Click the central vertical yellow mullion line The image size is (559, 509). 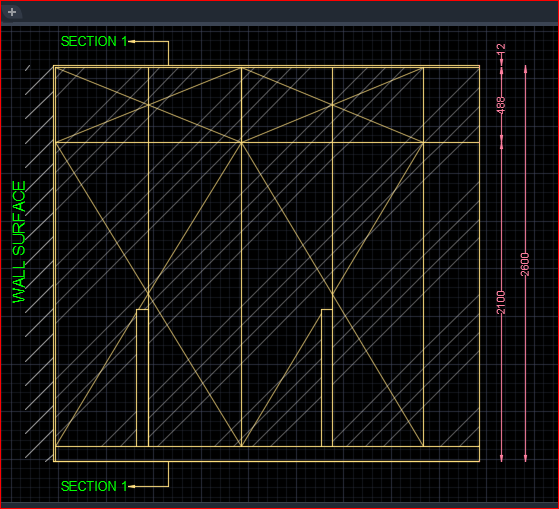[241, 257]
